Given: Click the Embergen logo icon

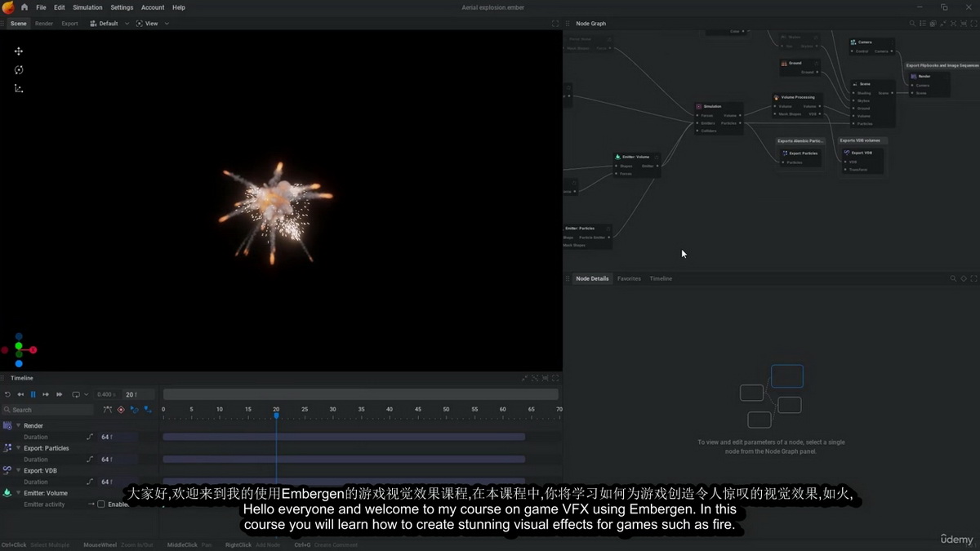Looking at the screenshot, I should [x=8, y=7].
